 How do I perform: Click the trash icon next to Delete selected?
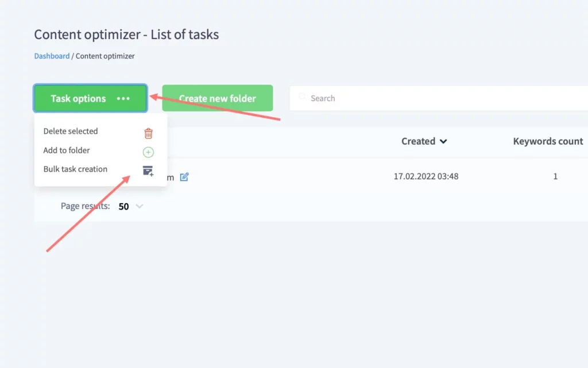pos(149,133)
